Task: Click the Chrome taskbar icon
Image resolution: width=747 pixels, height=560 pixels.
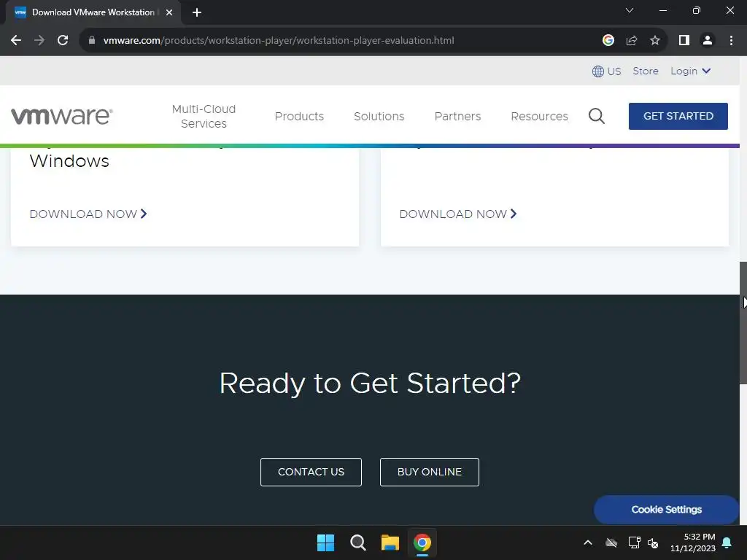Action: 422,542
